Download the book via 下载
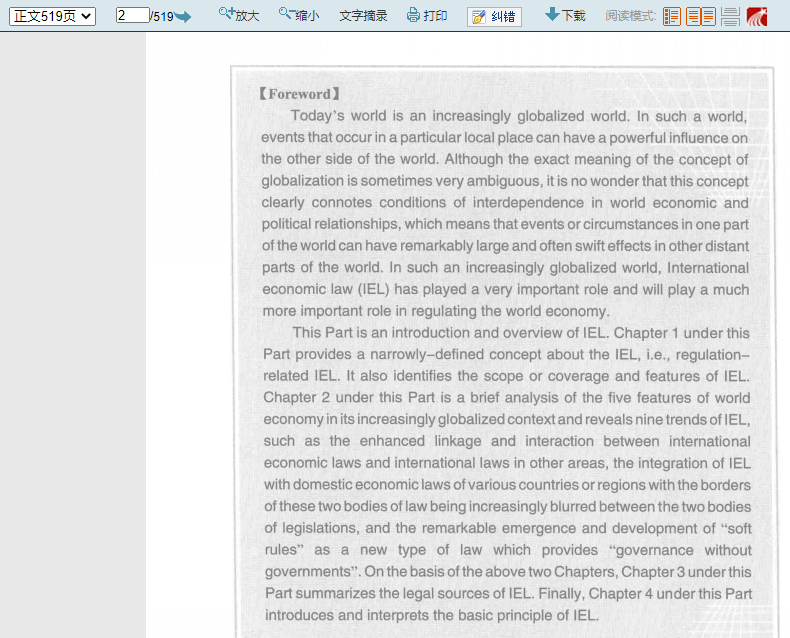 (565, 15)
